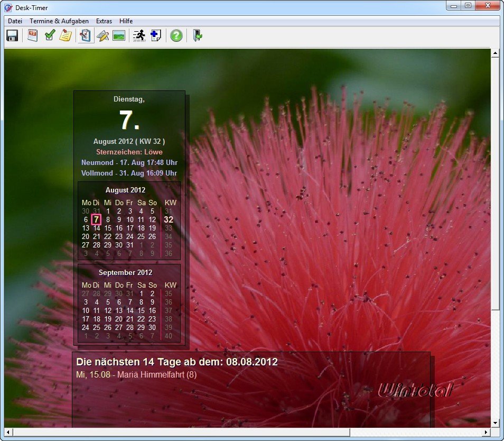Click the highlighted day 7 in August
504x441 pixels.
tap(96, 219)
